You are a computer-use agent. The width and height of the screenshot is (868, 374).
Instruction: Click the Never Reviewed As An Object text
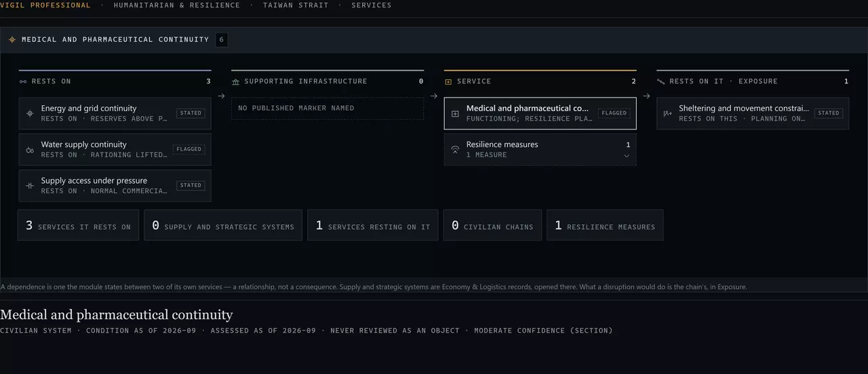(395, 331)
